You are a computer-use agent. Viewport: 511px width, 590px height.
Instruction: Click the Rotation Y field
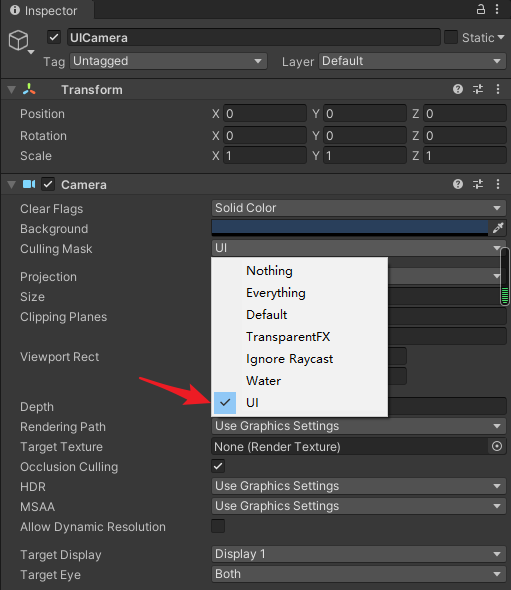click(x=365, y=135)
